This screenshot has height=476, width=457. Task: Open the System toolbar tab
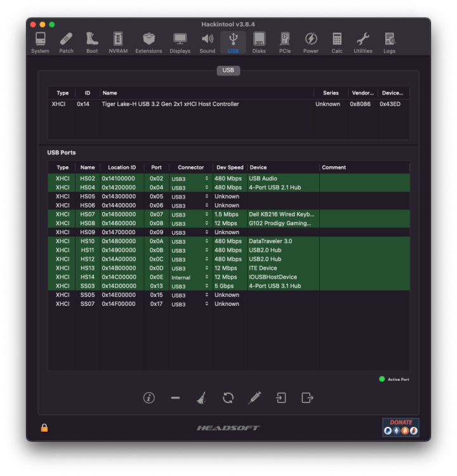pyautogui.click(x=40, y=43)
